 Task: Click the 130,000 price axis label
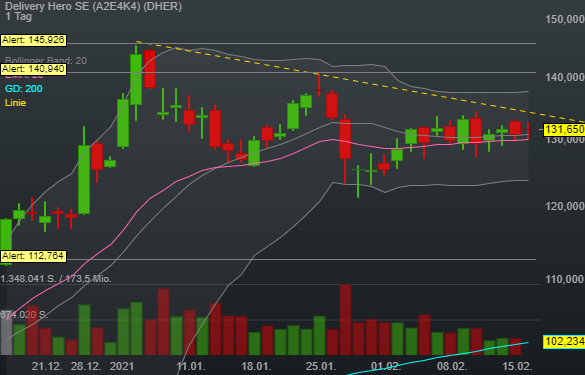[565, 140]
